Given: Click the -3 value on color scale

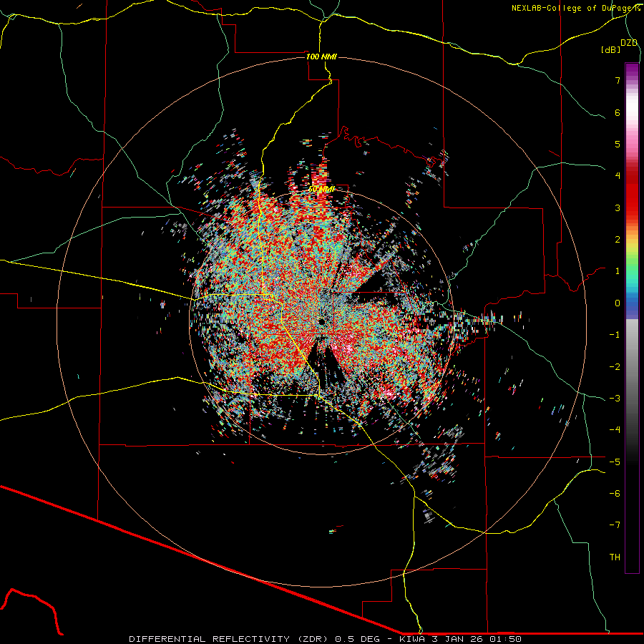Looking at the screenshot, I should (615, 399).
